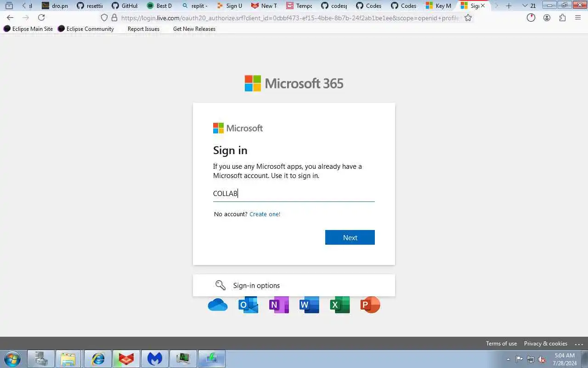Screen dimensions: 588x368
Task: Switch to the Key M tab
Action: (x=439, y=6)
